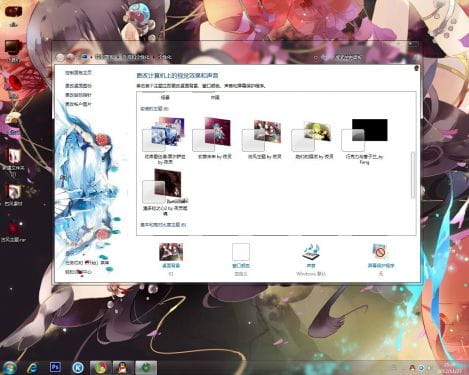The image size is (469, 375).
Task: Click the Desktop Background text link
Action: click(x=171, y=266)
